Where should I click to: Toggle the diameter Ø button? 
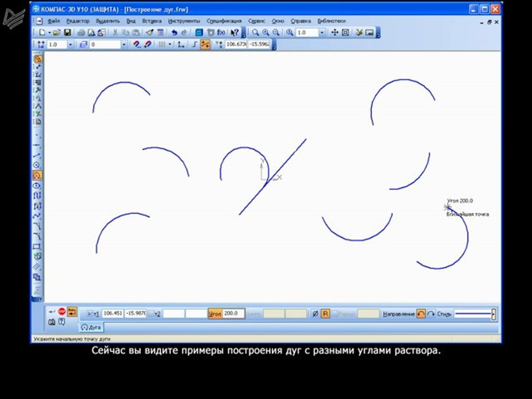[x=315, y=314]
